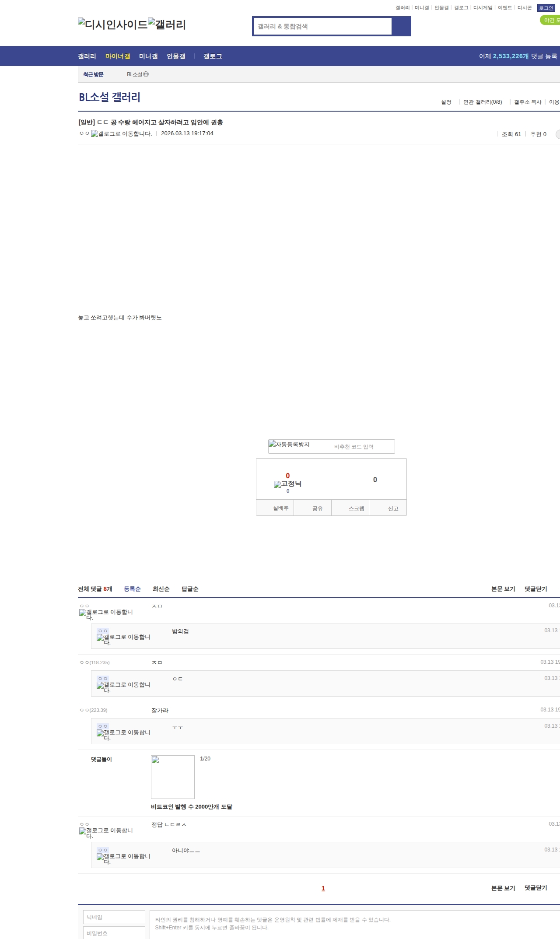
Task: Open 갤러리 in the blue navigation bar
Action: [87, 56]
